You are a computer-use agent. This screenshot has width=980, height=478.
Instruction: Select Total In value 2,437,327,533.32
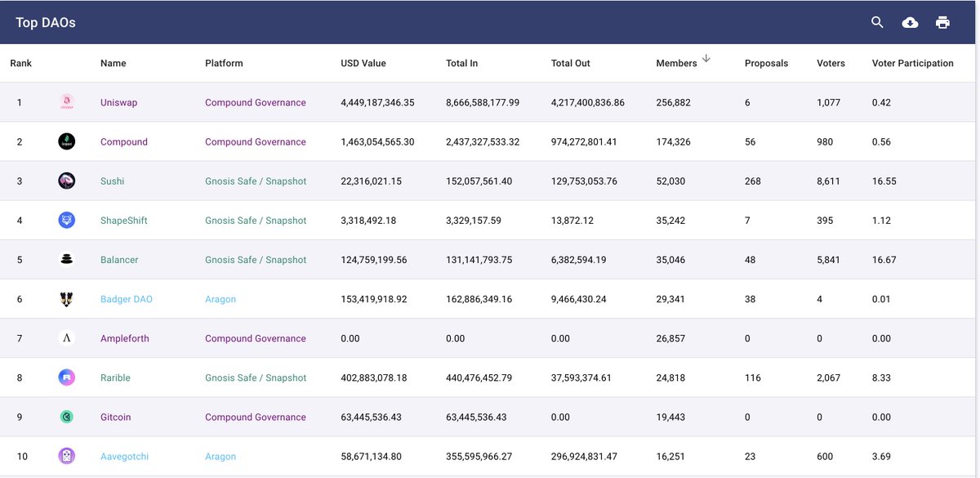pos(483,142)
